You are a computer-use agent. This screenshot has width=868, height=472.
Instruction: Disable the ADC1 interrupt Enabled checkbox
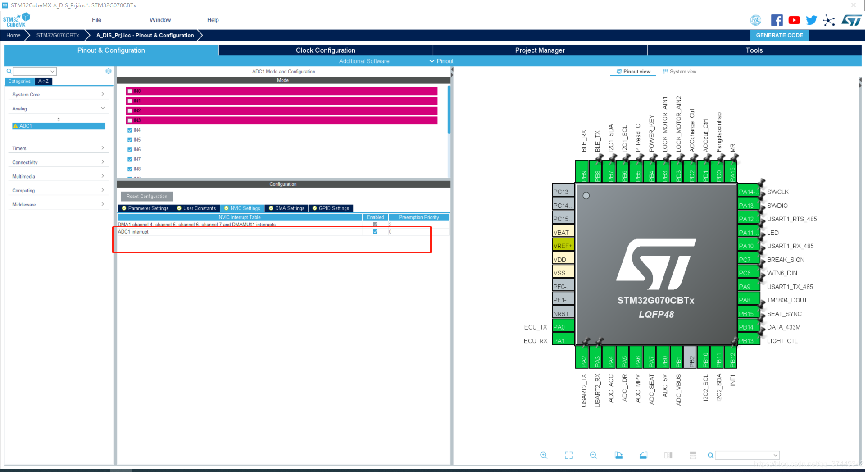coord(375,232)
